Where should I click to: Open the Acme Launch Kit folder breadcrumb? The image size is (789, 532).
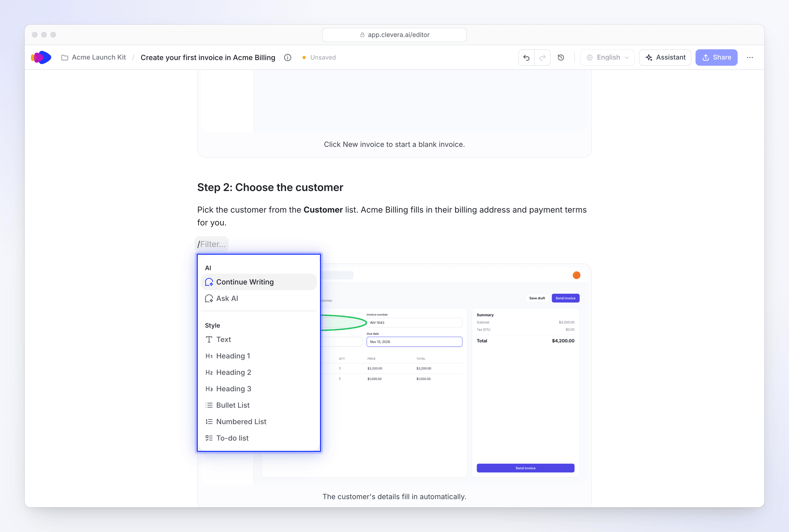click(x=93, y=57)
